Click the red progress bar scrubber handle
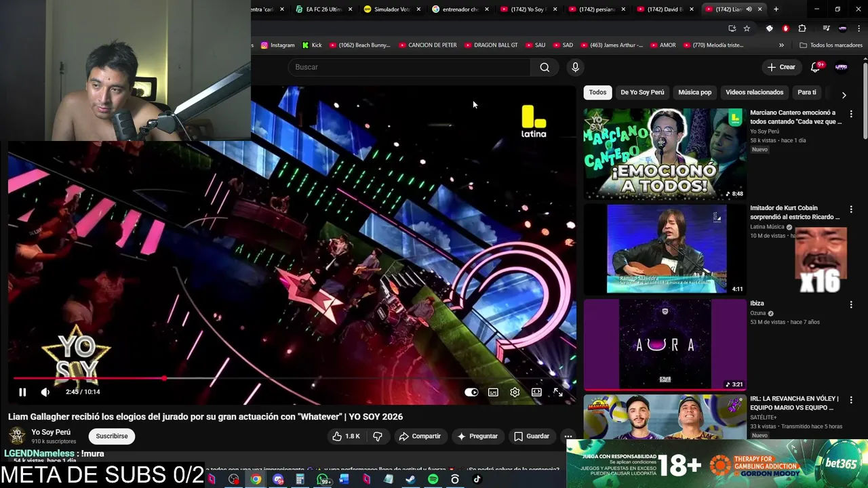The height and width of the screenshot is (488, 868). click(164, 378)
